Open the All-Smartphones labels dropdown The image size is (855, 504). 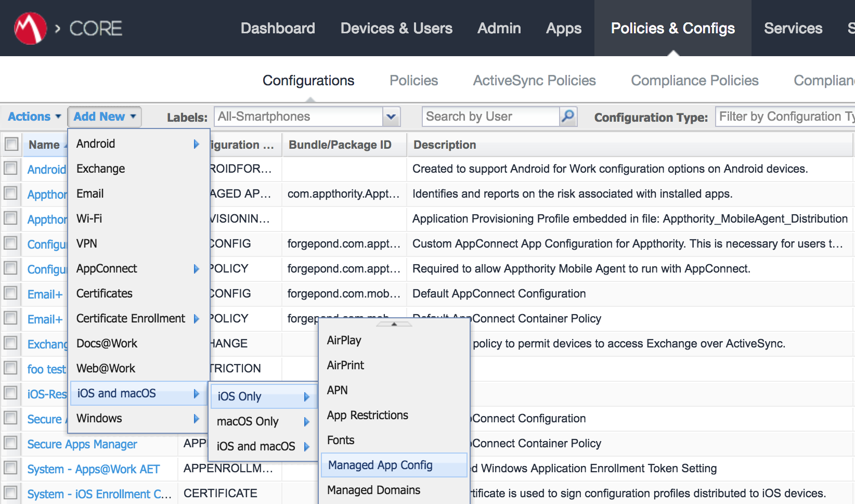(x=390, y=116)
